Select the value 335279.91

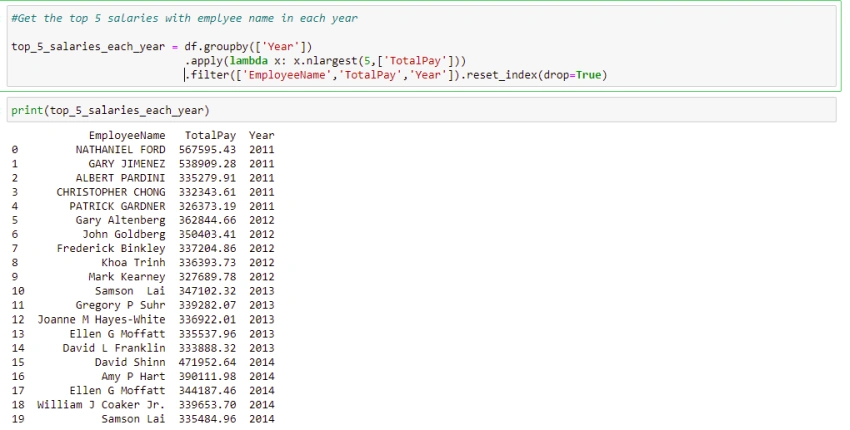208,178
